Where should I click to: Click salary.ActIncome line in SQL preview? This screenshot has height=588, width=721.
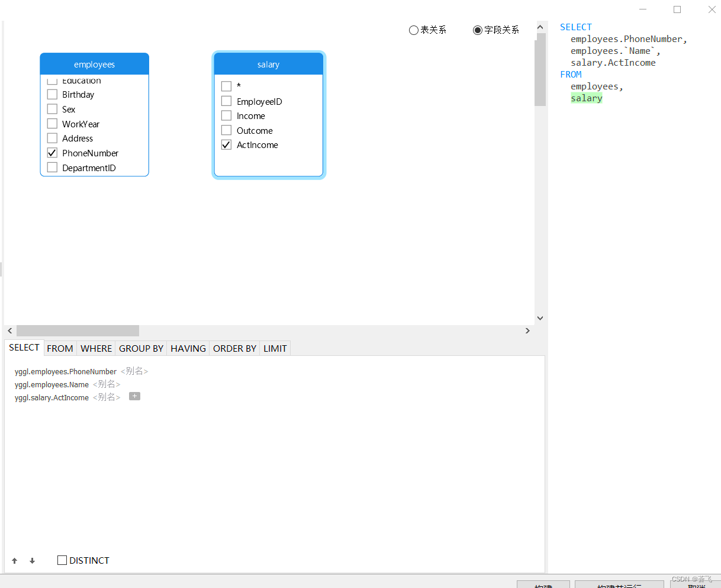613,63
